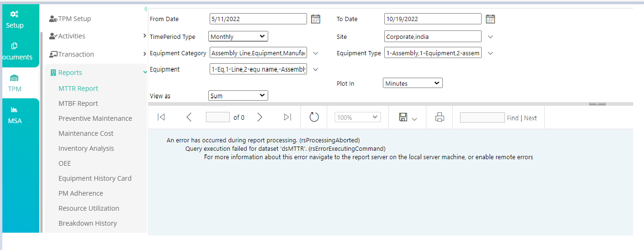Open the To Date calendar icon
The height and width of the screenshot is (250, 644).
[490, 19]
